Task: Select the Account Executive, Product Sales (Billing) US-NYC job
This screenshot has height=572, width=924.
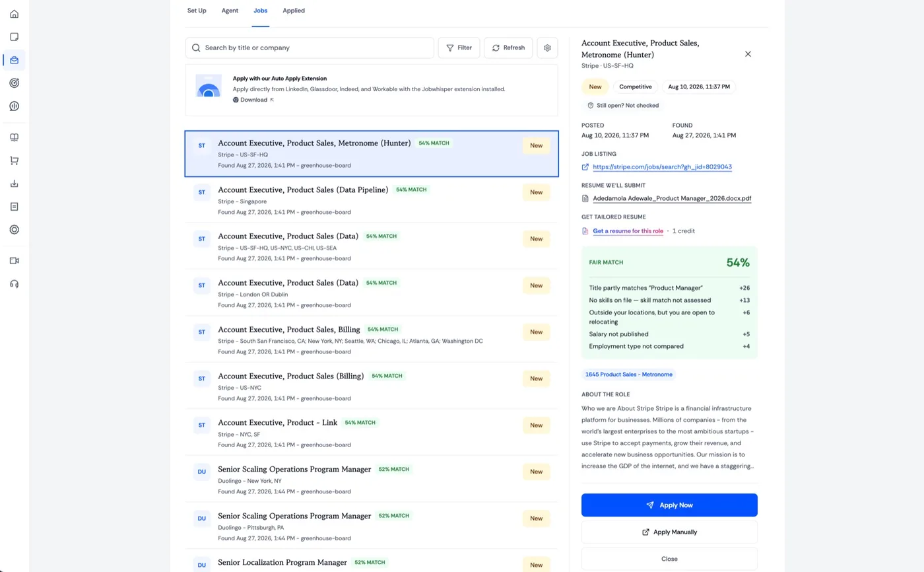Action: 372,386
